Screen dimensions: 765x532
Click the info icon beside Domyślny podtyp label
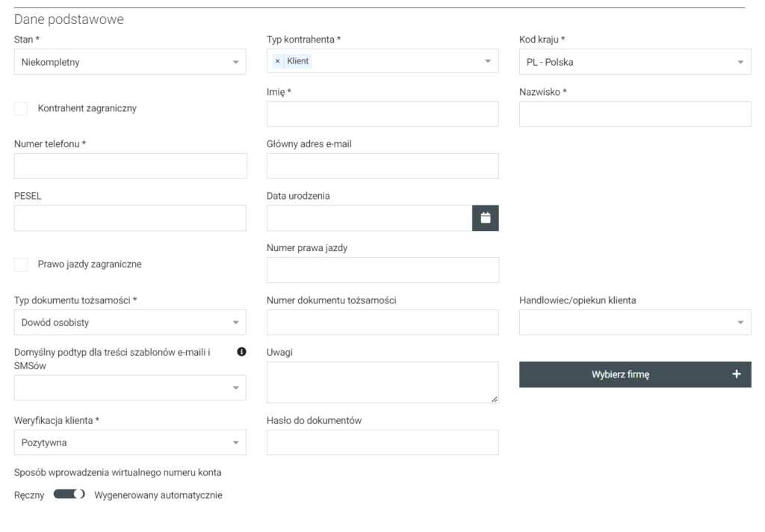(x=241, y=352)
